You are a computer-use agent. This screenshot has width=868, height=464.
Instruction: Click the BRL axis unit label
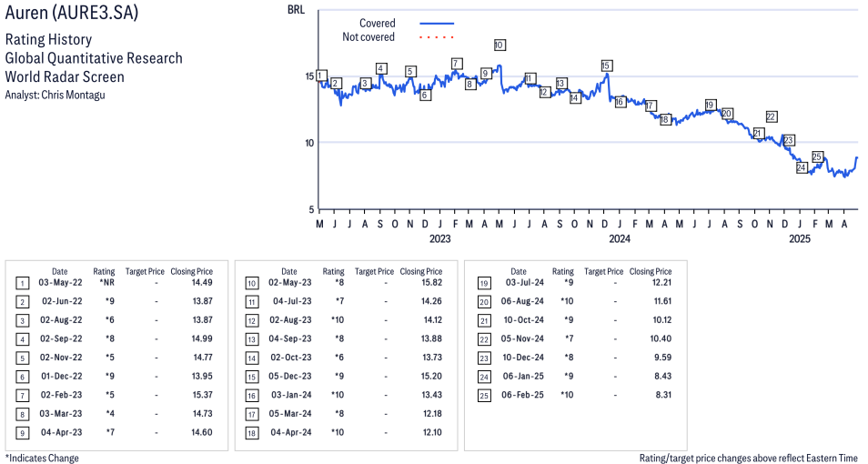click(x=296, y=10)
